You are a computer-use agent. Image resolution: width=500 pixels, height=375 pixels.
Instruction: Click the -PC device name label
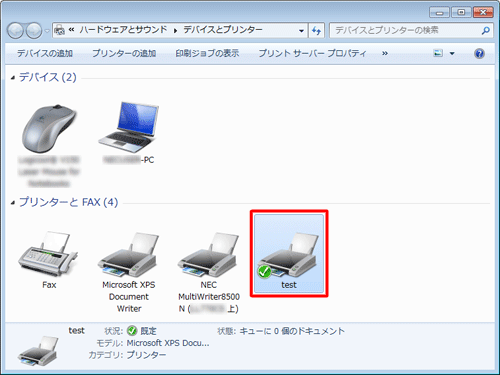[129, 160]
